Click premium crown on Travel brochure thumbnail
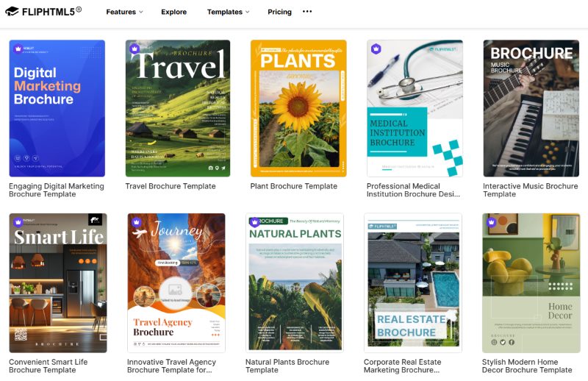The width and height of the screenshot is (588, 381). pos(135,49)
